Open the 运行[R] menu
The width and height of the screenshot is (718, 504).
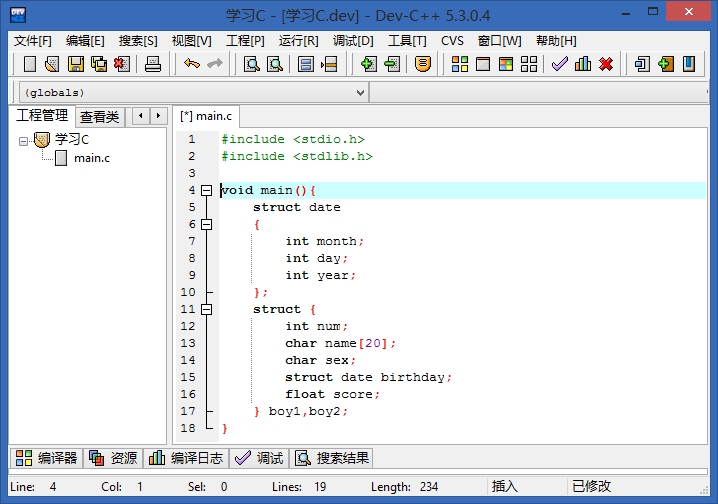(x=299, y=41)
